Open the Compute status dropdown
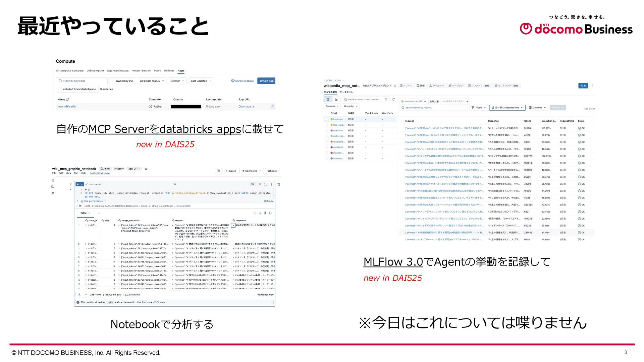644x362 pixels. 152,81
